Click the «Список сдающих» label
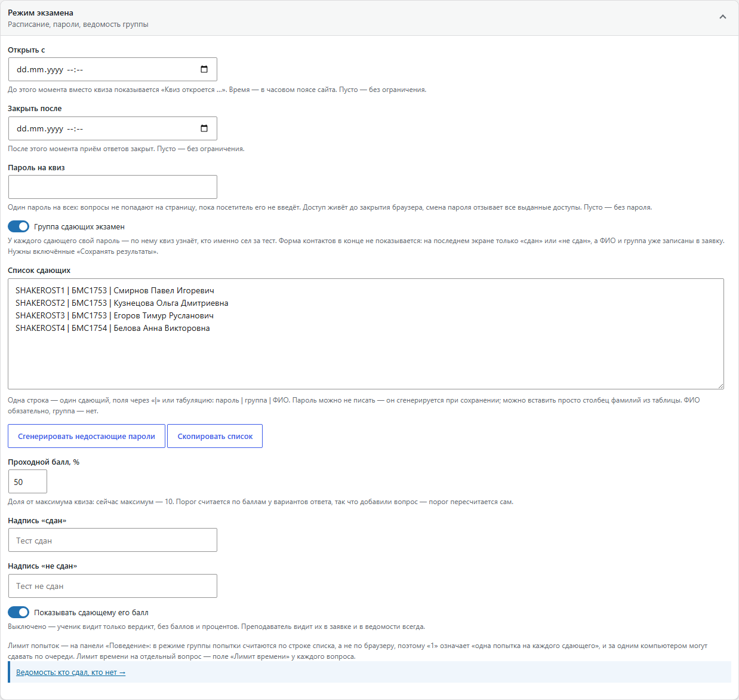Viewport: 739px width, 700px height. 39,271
